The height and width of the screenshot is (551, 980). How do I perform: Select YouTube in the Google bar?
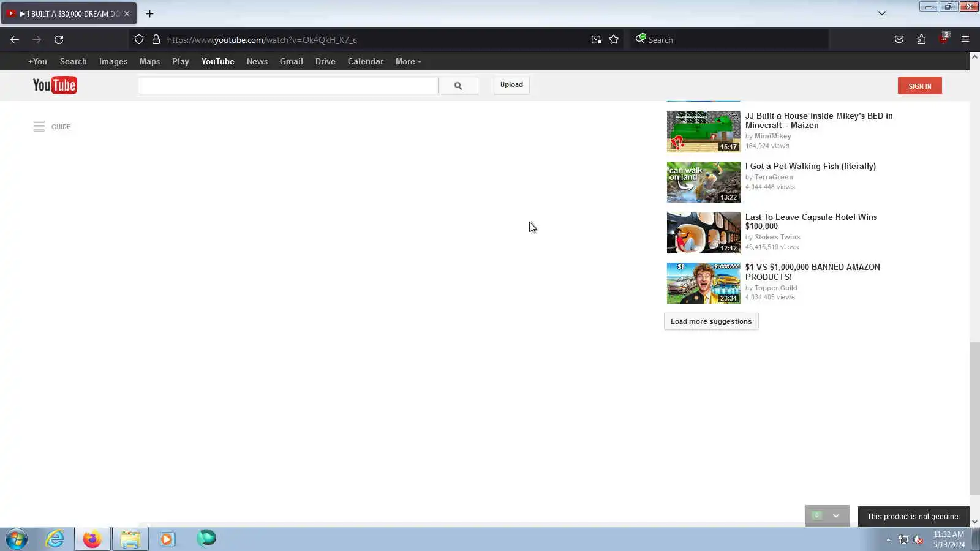218,61
